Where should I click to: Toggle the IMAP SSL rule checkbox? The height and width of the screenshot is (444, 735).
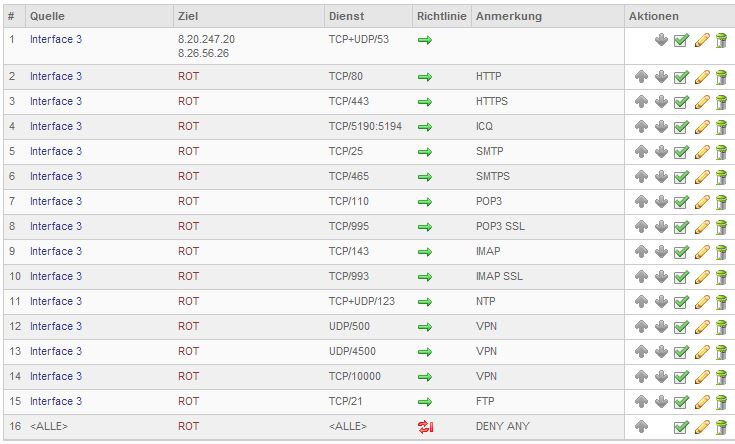coord(681,277)
